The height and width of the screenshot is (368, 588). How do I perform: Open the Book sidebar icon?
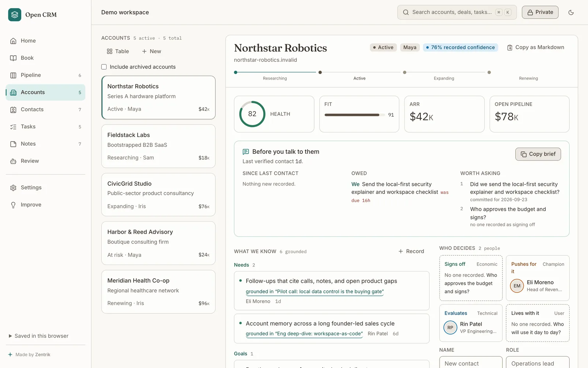(13, 58)
